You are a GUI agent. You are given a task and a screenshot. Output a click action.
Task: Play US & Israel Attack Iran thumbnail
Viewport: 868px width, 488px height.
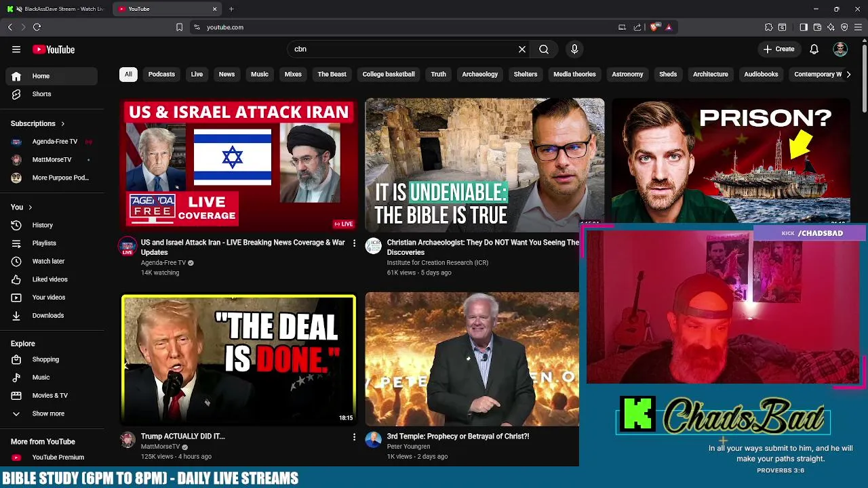click(239, 165)
